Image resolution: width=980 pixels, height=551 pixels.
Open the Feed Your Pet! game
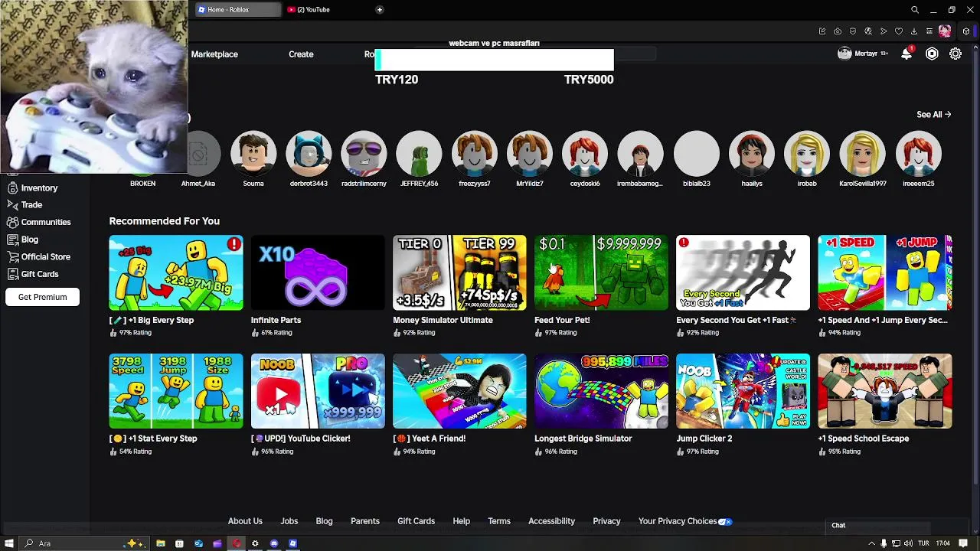601,272
